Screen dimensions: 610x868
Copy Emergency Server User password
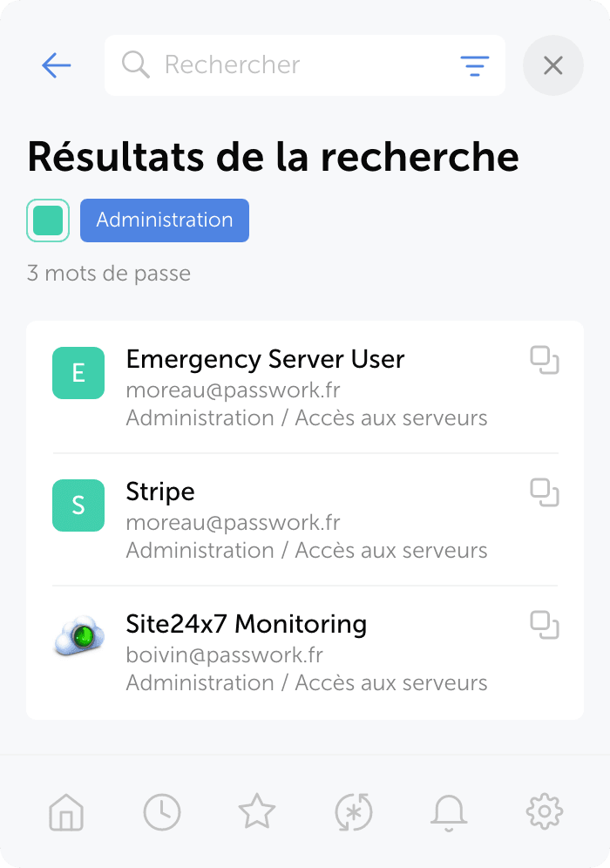[545, 361]
